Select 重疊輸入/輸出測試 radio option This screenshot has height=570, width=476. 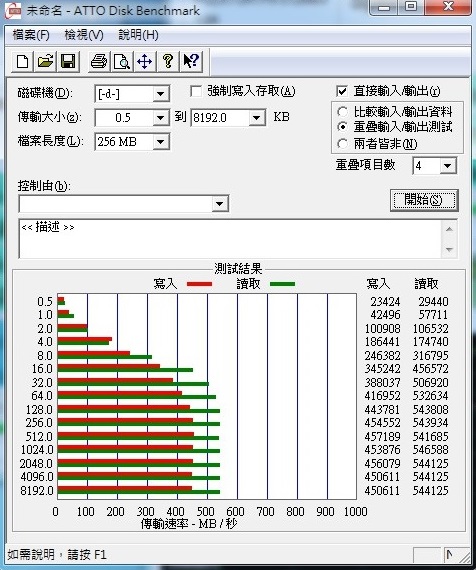pyautogui.click(x=342, y=127)
